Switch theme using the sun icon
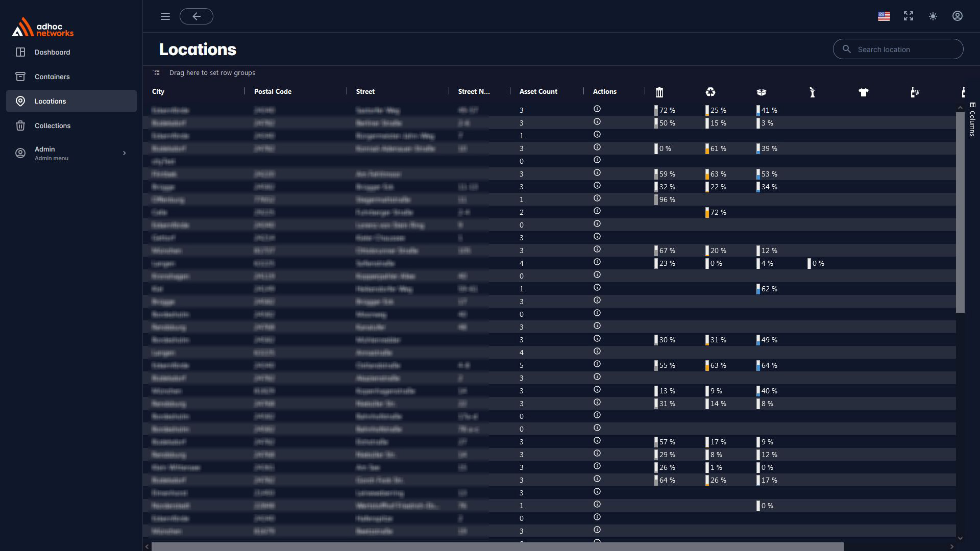The width and height of the screenshot is (980, 551). [x=933, y=16]
